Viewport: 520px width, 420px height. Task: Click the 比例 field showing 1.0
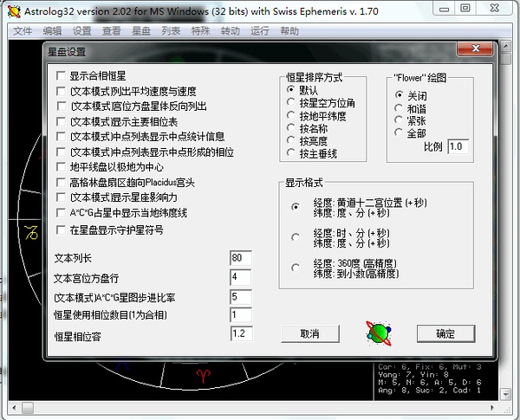pos(458,147)
